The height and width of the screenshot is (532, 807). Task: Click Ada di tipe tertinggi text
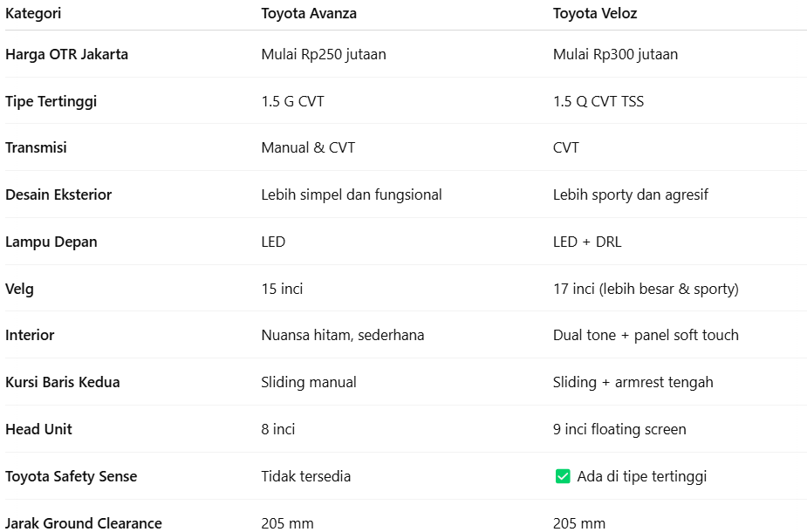[x=641, y=476]
